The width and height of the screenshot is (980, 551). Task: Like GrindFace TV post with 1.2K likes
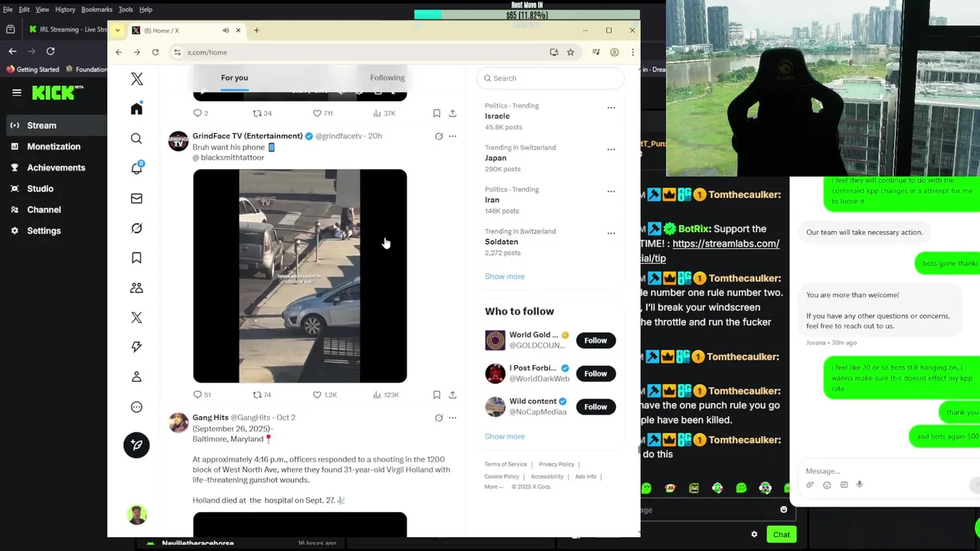[x=325, y=395]
